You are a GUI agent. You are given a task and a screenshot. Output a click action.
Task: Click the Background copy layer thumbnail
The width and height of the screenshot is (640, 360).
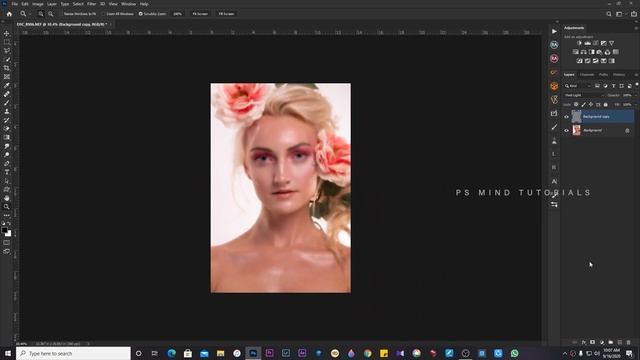tap(576, 117)
